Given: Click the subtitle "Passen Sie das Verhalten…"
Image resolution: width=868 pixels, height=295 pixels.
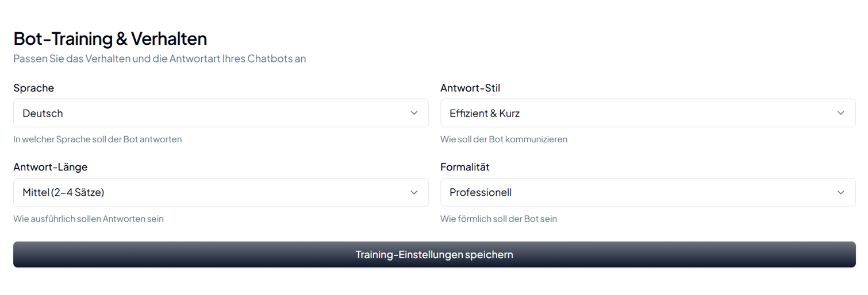Looking at the screenshot, I should (x=160, y=59).
